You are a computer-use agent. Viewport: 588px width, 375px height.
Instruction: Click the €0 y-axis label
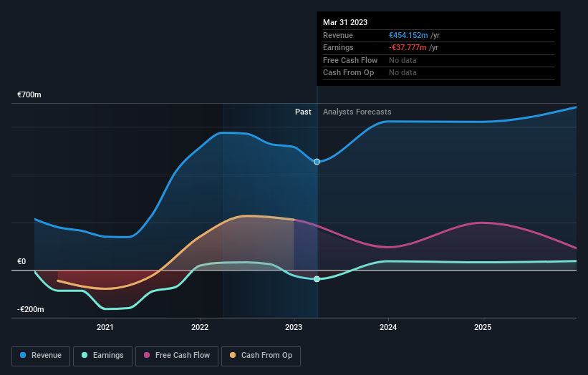click(21, 261)
